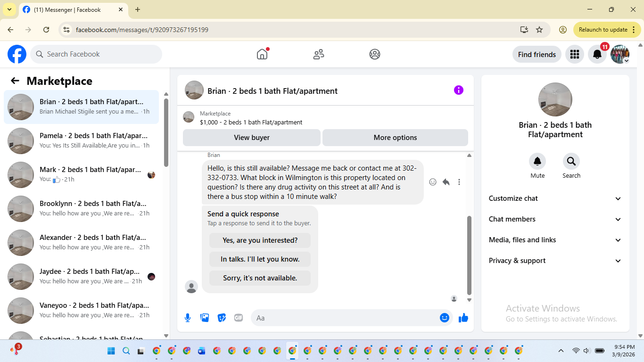644x362 pixels.
Task: Choose a sticker icon
Action: 222,318
